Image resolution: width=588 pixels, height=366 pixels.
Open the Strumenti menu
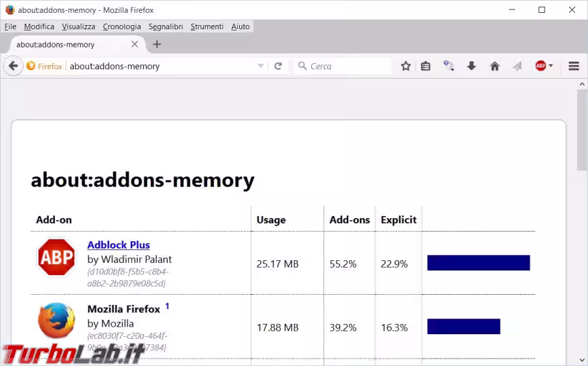[x=207, y=26]
